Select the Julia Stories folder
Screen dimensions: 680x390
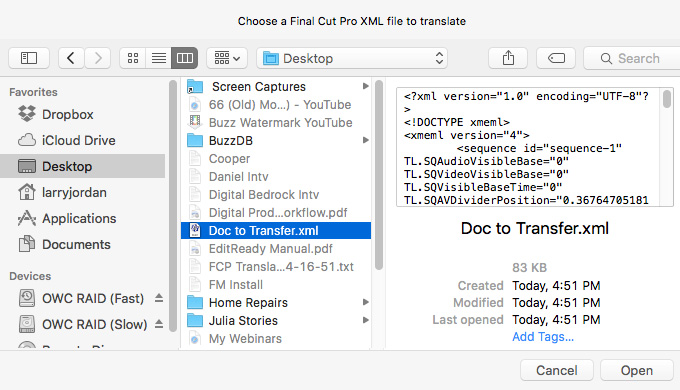point(276,321)
